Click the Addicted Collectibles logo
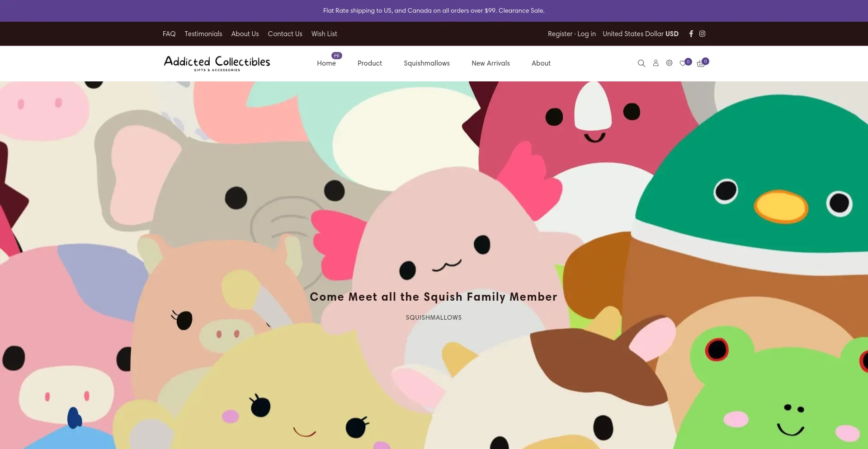 coord(217,63)
